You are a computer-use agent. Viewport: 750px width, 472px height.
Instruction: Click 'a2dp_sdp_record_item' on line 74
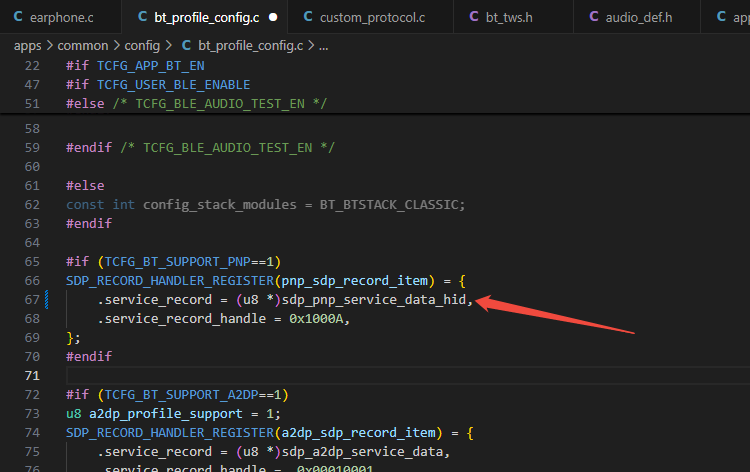(x=359, y=433)
